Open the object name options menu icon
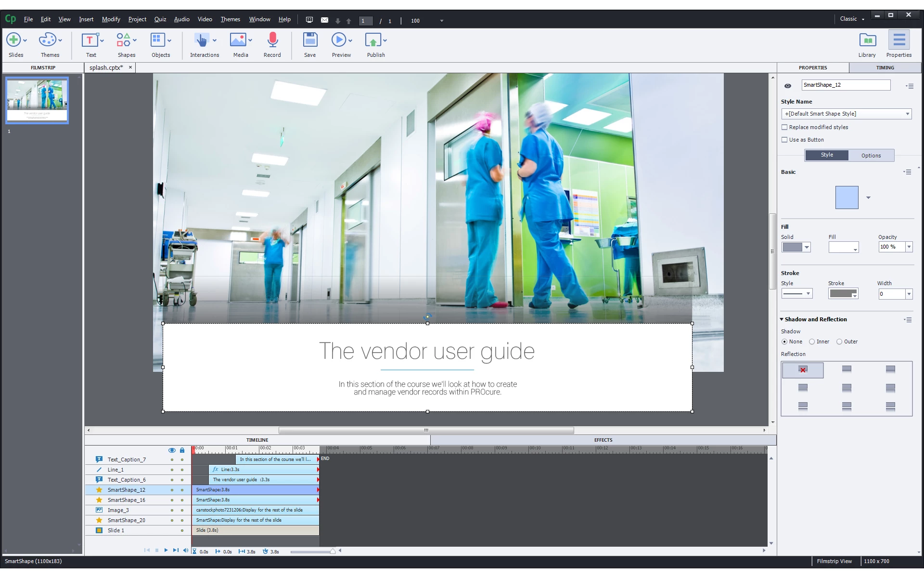The height and width of the screenshot is (578, 924). (x=909, y=86)
